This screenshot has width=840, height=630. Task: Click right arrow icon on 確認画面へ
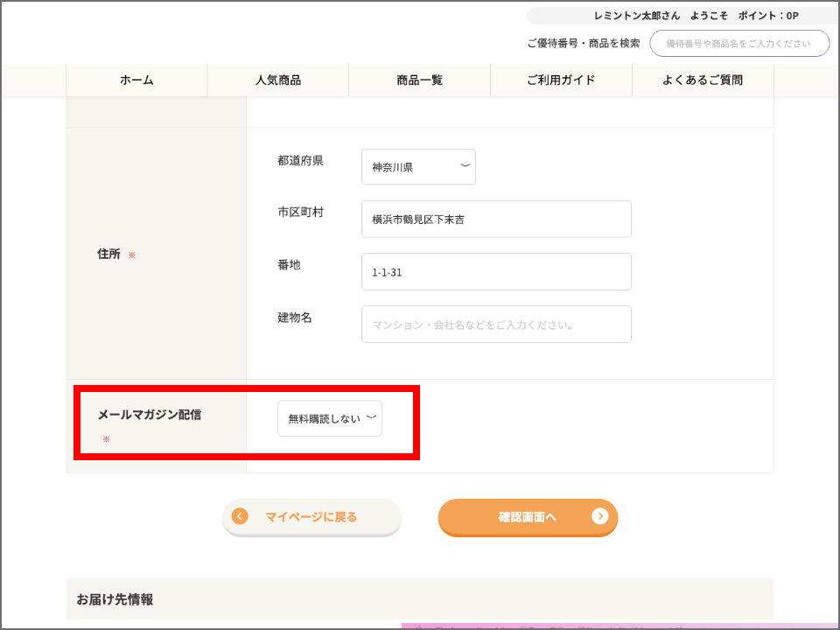pos(600,516)
